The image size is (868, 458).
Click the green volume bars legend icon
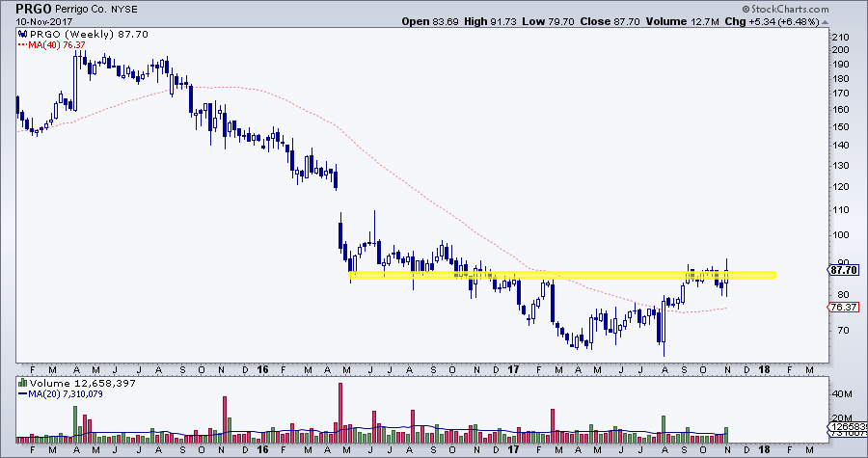[x=23, y=384]
